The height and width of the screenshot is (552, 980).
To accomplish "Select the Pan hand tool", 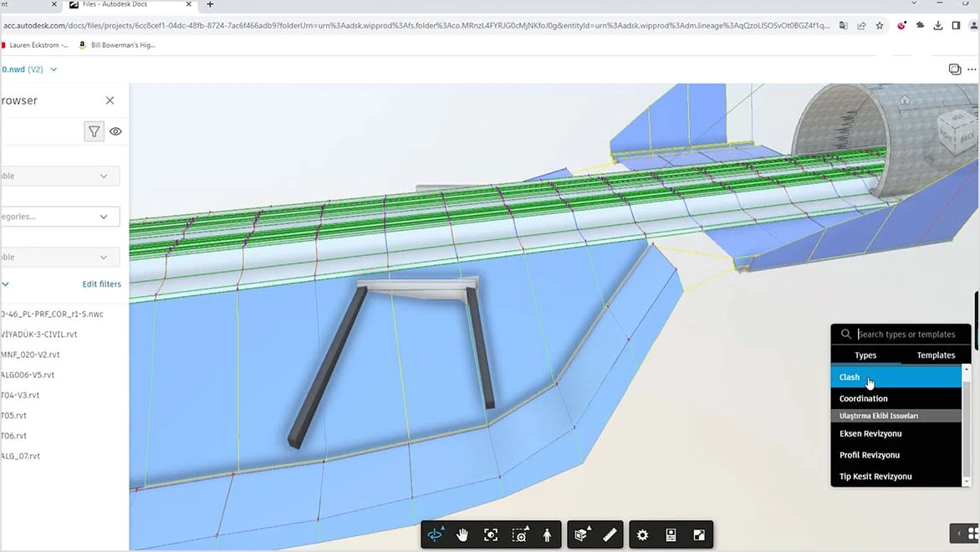I will coord(462,534).
